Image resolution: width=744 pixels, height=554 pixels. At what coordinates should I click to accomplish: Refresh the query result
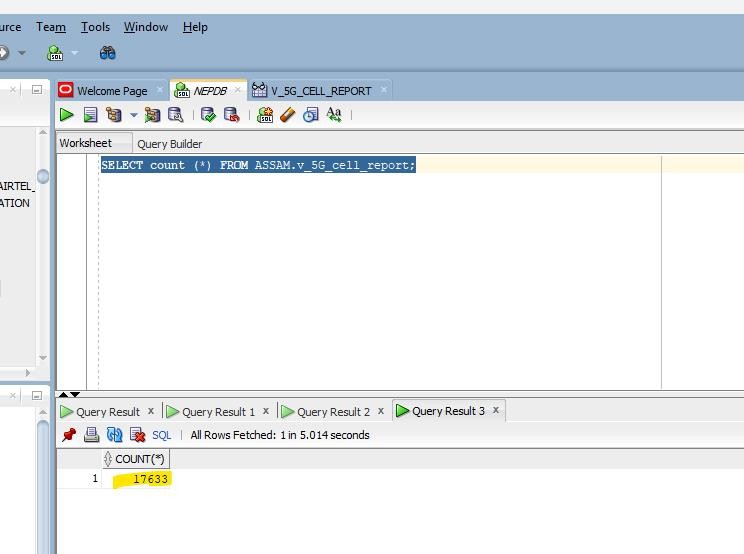pyautogui.click(x=114, y=435)
